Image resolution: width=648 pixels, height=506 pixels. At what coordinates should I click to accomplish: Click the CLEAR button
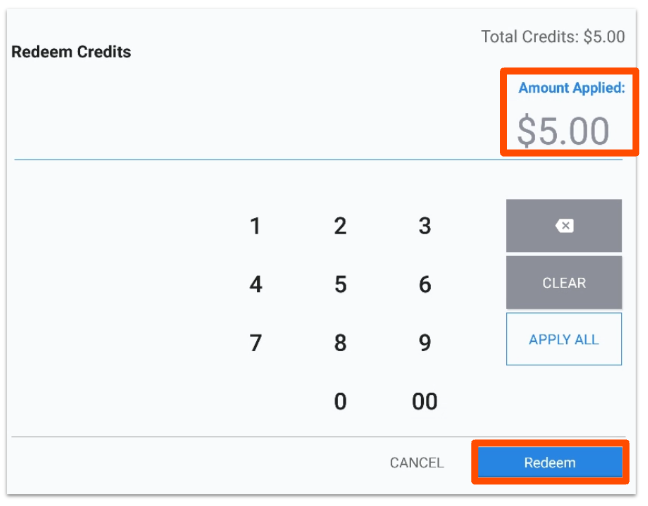pyautogui.click(x=564, y=283)
